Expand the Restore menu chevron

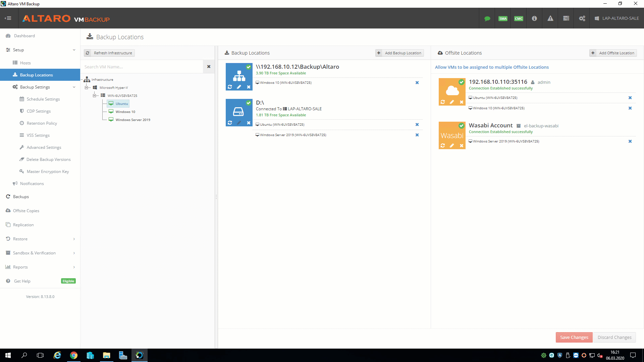tap(74, 239)
